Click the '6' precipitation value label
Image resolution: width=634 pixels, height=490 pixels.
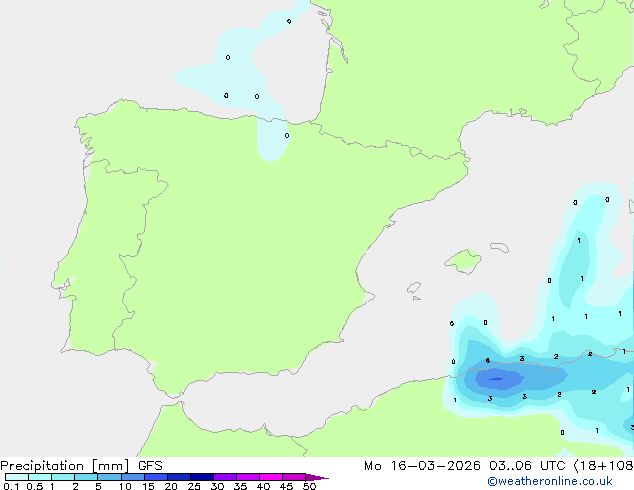tap(488, 360)
